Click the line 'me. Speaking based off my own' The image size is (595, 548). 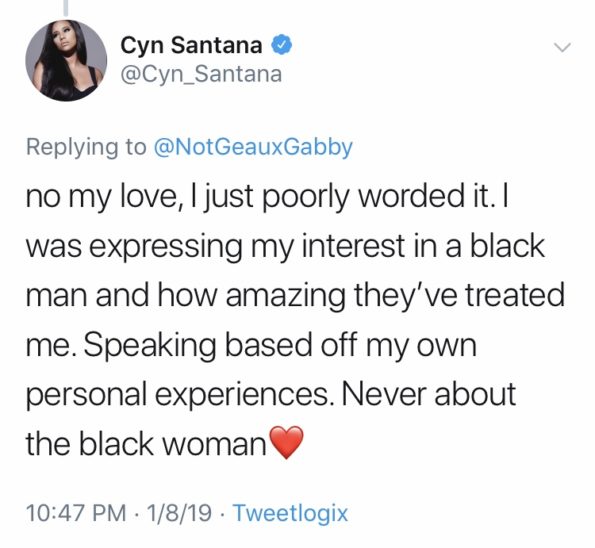(251, 345)
